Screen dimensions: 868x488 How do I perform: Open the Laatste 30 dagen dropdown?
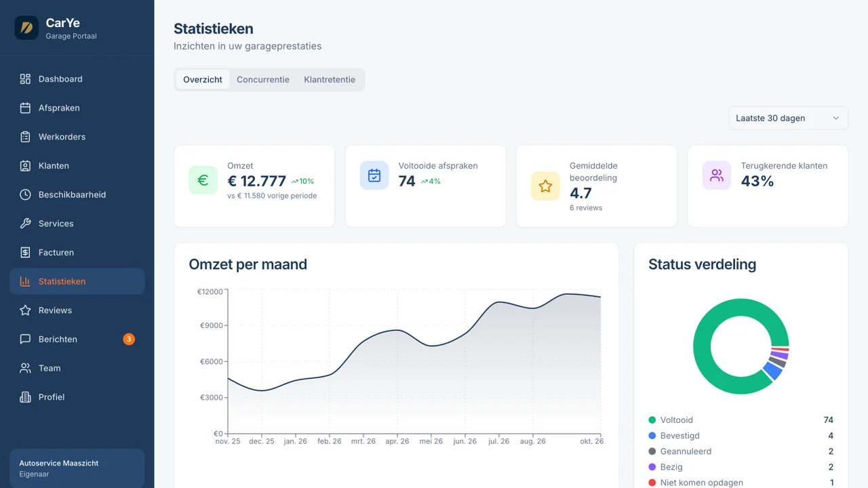(x=788, y=118)
